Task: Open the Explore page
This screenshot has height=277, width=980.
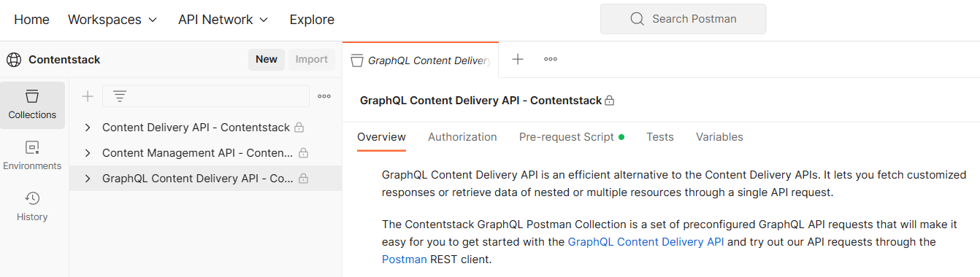Action: [x=312, y=20]
